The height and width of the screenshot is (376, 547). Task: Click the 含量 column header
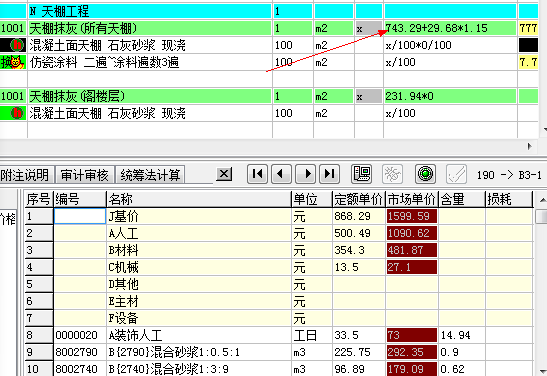pos(462,199)
